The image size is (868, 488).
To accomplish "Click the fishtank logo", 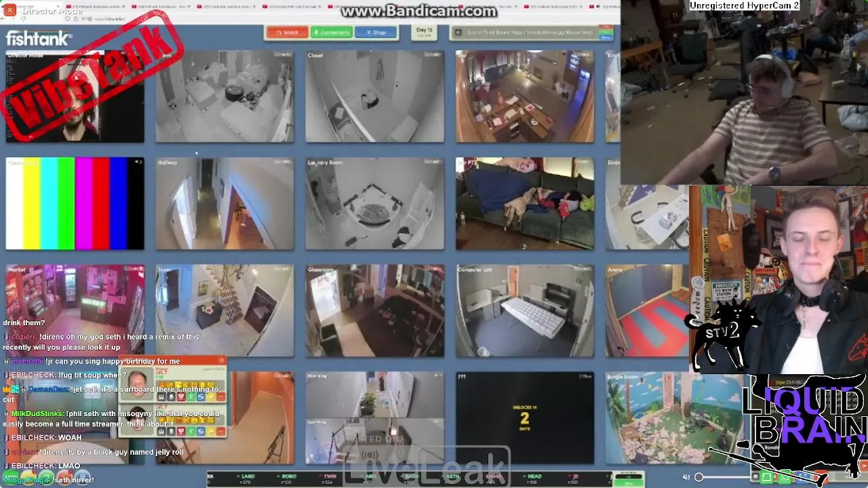I will click(39, 39).
